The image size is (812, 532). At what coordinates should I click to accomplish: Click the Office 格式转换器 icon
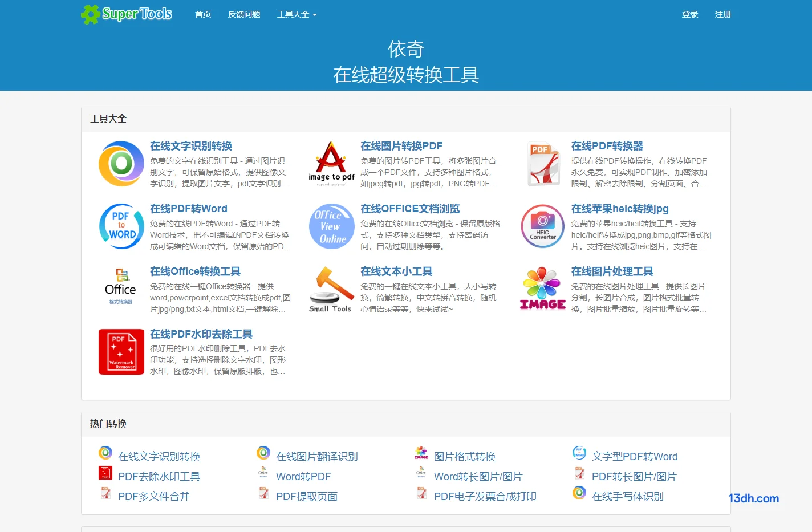121,287
